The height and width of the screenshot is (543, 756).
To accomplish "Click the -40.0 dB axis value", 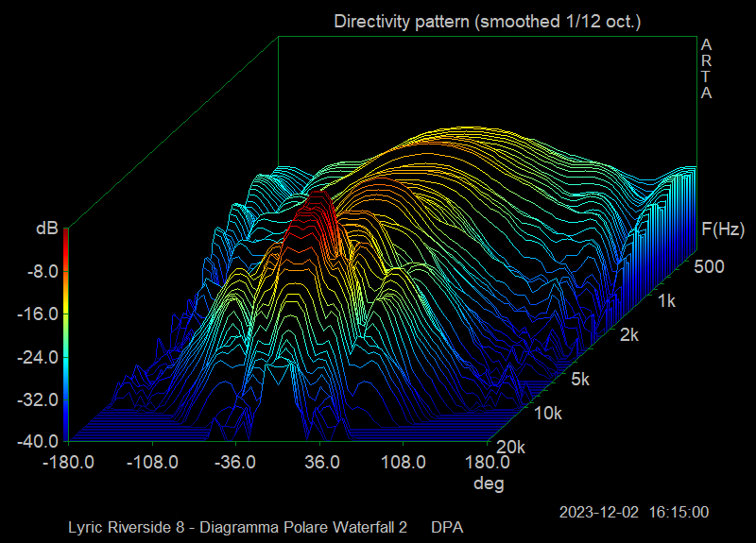I will pos(38,441).
